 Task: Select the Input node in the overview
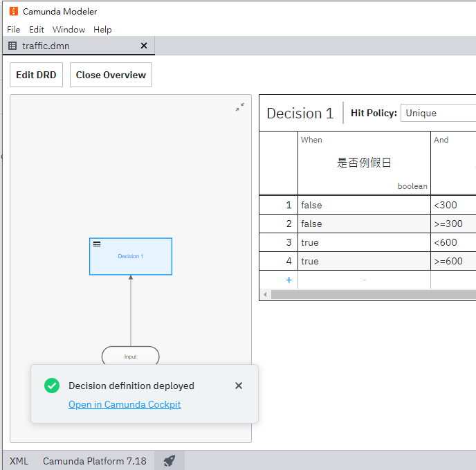coord(131,356)
